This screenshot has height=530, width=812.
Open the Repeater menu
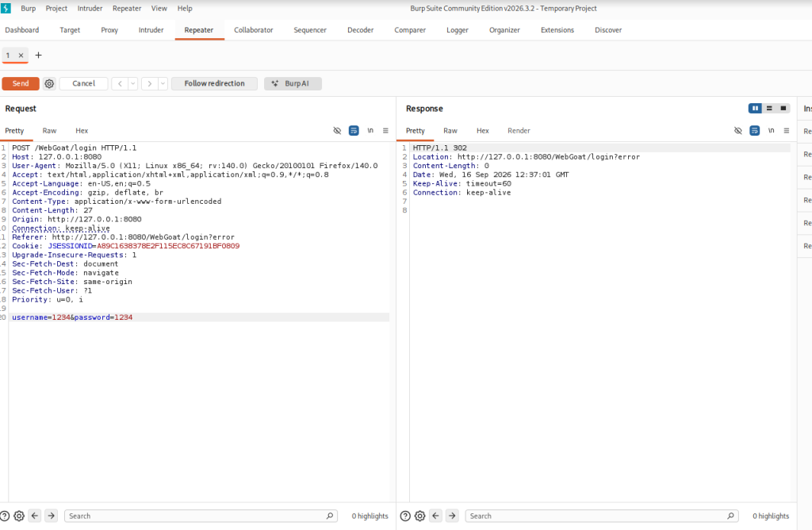127,8
